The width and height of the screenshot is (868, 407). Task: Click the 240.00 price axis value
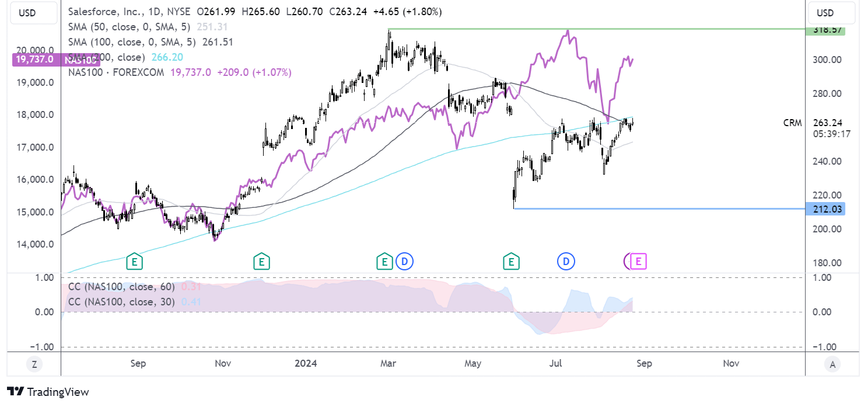pos(827,161)
